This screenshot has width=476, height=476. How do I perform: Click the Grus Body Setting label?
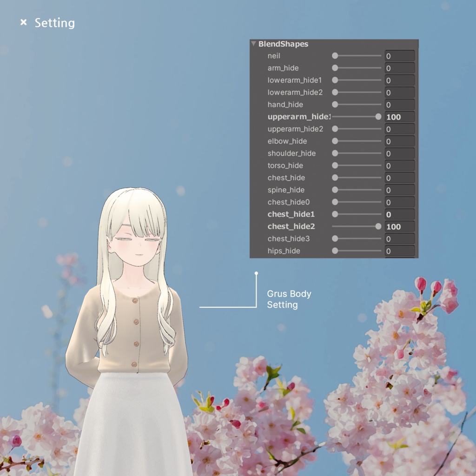point(288,299)
